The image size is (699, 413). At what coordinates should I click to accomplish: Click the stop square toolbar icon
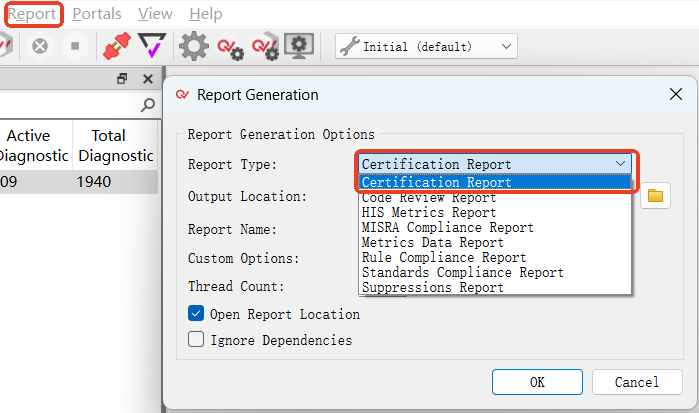[75, 46]
